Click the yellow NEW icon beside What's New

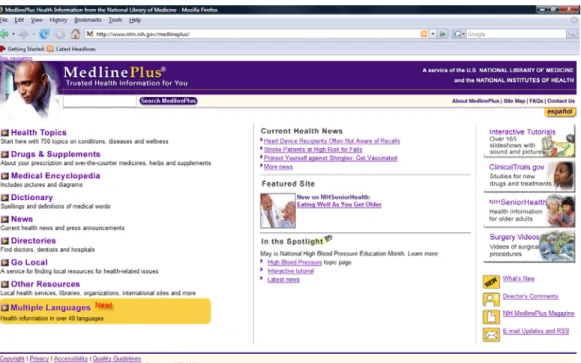pyautogui.click(x=491, y=282)
